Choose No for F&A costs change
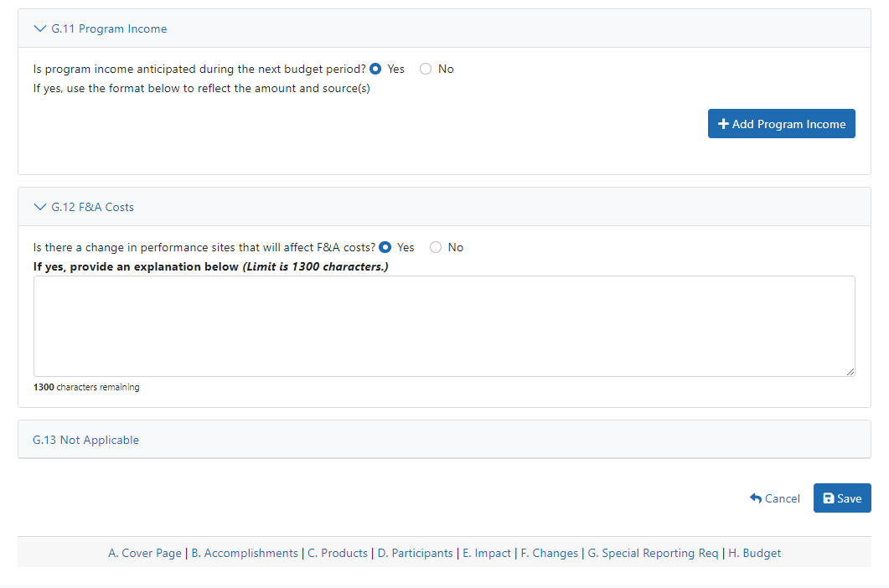 pos(436,247)
